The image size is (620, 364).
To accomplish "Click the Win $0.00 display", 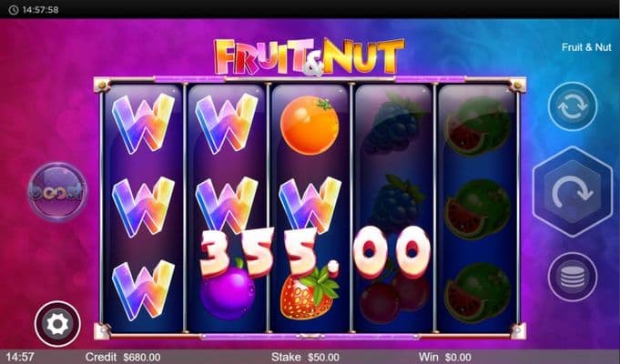I will pyautogui.click(x=445, y=358).
